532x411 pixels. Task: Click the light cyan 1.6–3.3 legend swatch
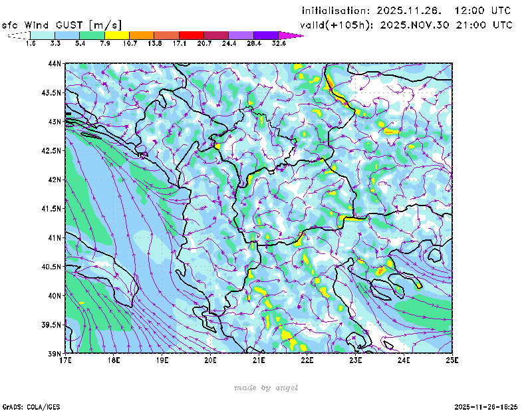pyautogui.click(x=43, y=35)
